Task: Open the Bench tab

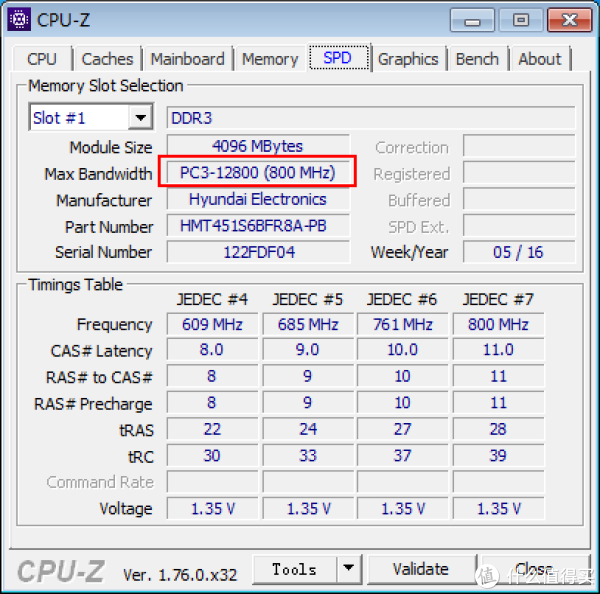Action: (x=477, y=59)
